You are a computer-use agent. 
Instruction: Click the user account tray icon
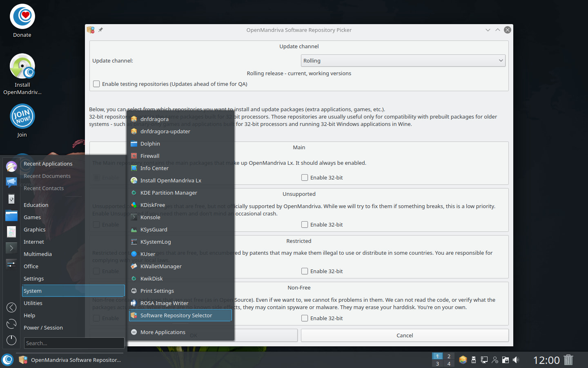(x=495, y=360)
